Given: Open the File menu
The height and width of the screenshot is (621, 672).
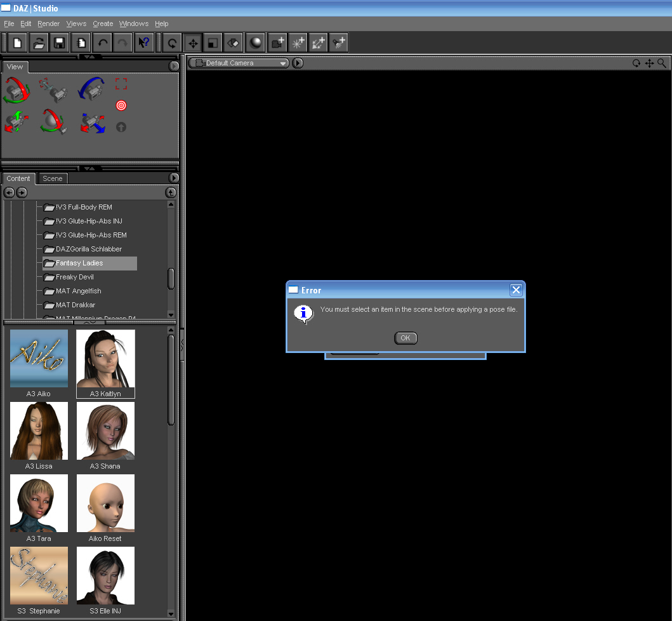Looking at the screenshot, I should click(9, 23).
